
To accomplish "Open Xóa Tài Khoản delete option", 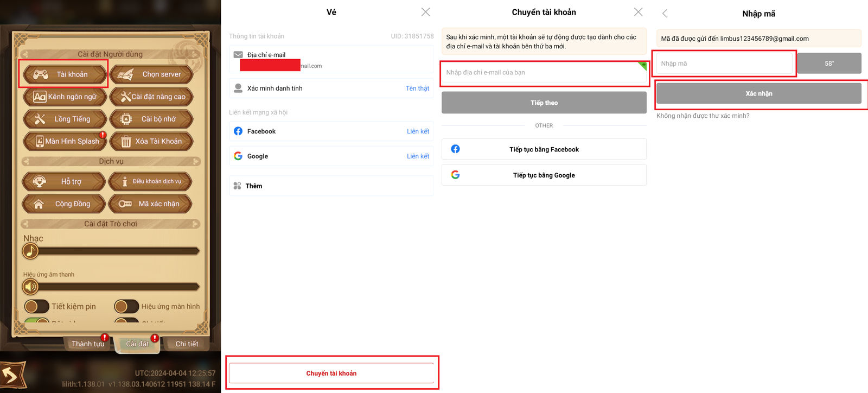I will [151, 141].
